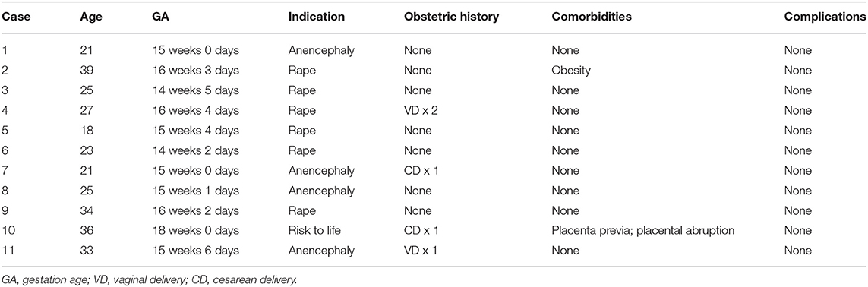Select the Placenta previa; placental abruption cell

point(642,231)
